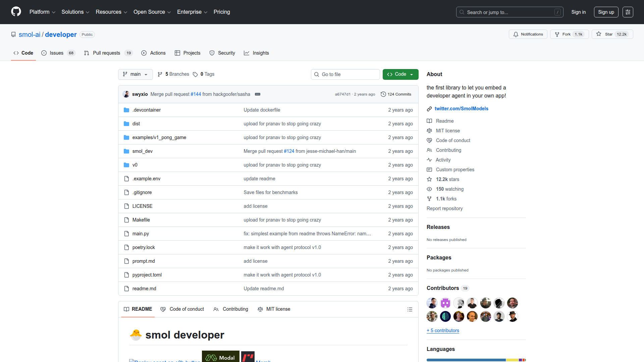Visit the twitter.com/SmolModels link
The image size is (644, 362).
pos(462,109)
